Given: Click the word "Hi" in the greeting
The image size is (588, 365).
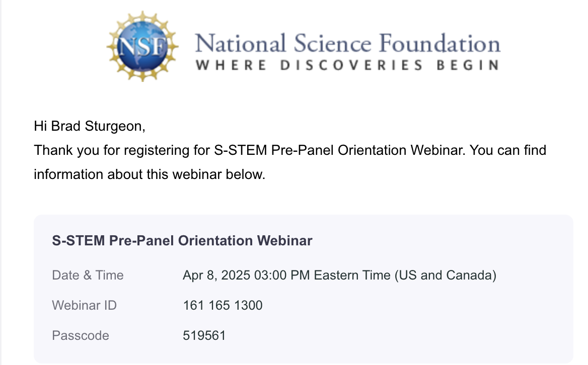Looking at the screenshot, I should tap(40, 125).
